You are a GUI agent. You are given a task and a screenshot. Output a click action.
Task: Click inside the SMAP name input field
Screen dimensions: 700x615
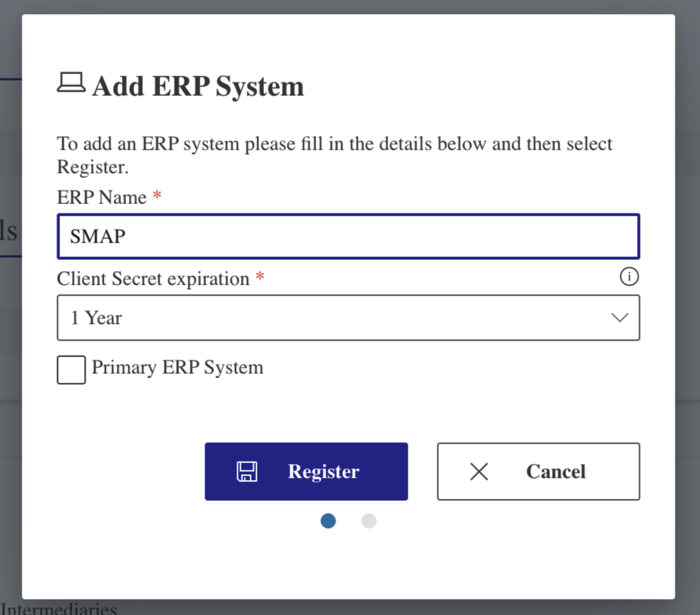point(348,236)
